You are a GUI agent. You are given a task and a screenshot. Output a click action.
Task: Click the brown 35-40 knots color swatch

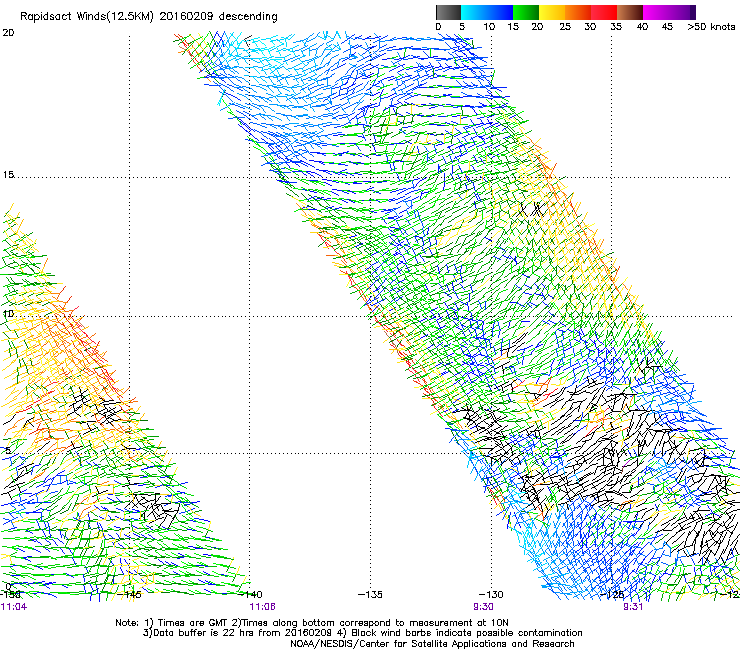tap(630, 12)
